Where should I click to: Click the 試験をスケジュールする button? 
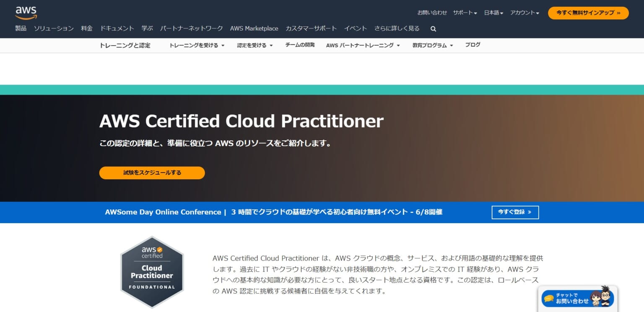click(152, 173)
